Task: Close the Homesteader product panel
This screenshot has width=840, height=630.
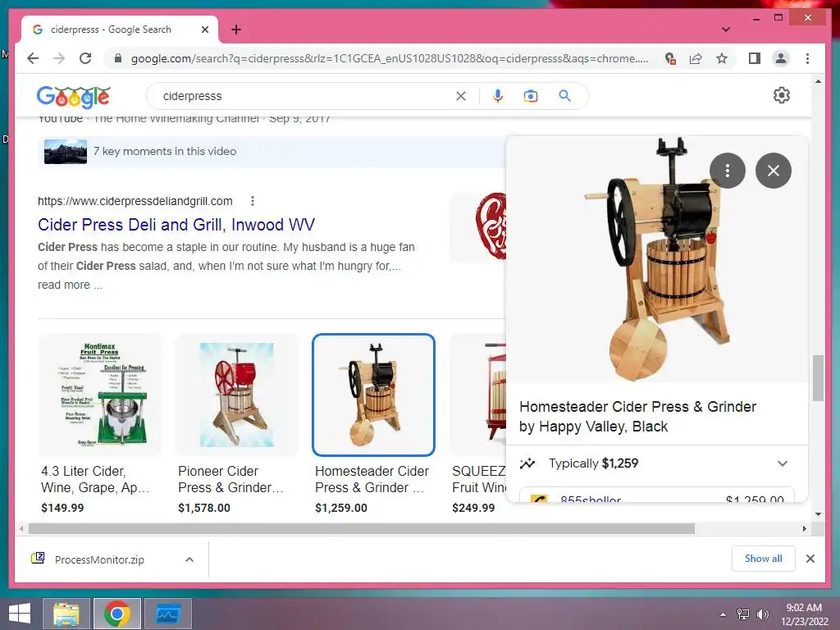Action: [773, 171]
